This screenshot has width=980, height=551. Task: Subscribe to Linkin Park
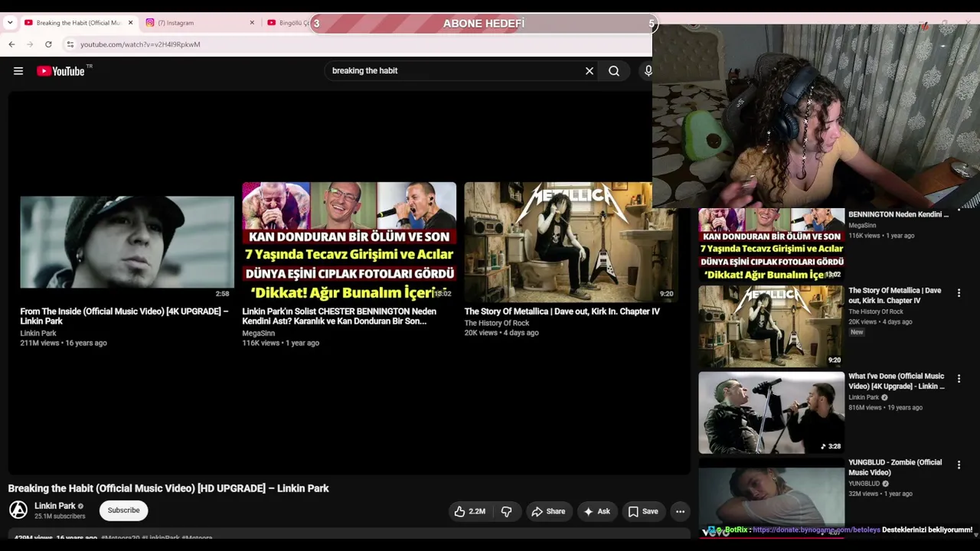(x=123, y=510)
